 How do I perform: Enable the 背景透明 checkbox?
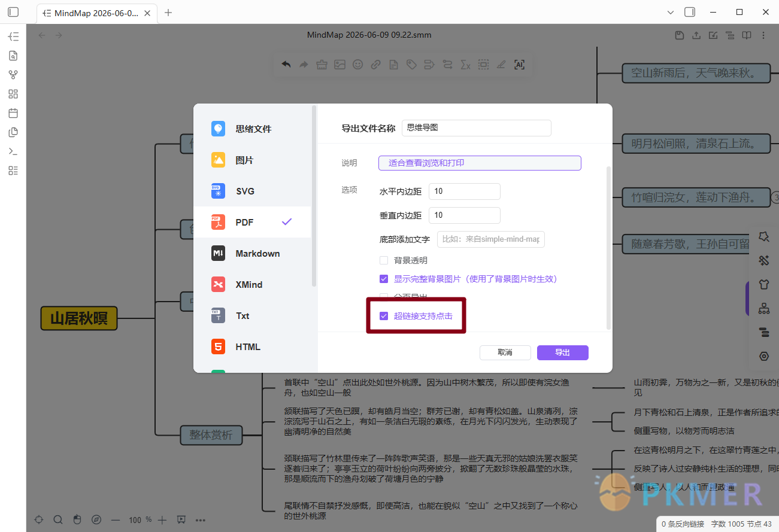pos(384,260)
